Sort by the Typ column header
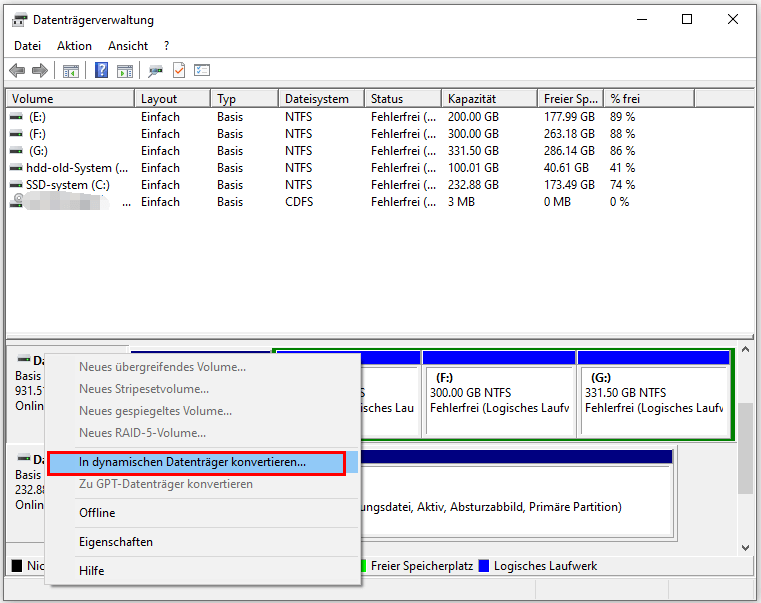 point(245,99)
